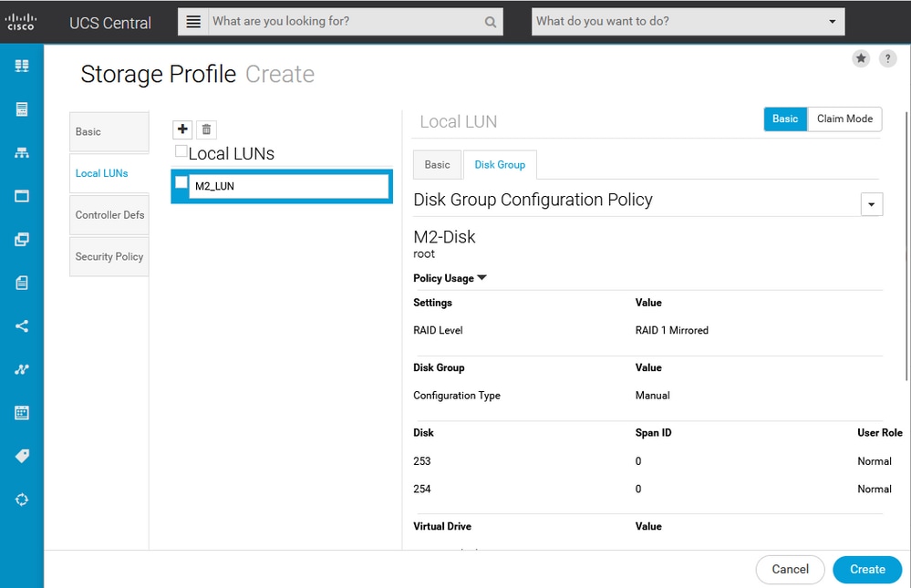
Task: Open the What do you want to do dropdown
Action: point(831,20)
